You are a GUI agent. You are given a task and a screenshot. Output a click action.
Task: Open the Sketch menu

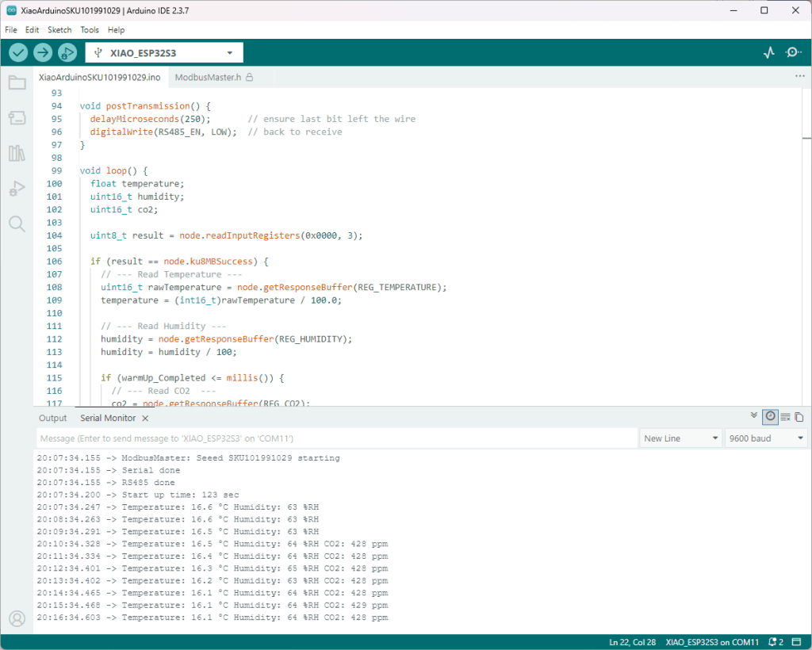point(59,29)
